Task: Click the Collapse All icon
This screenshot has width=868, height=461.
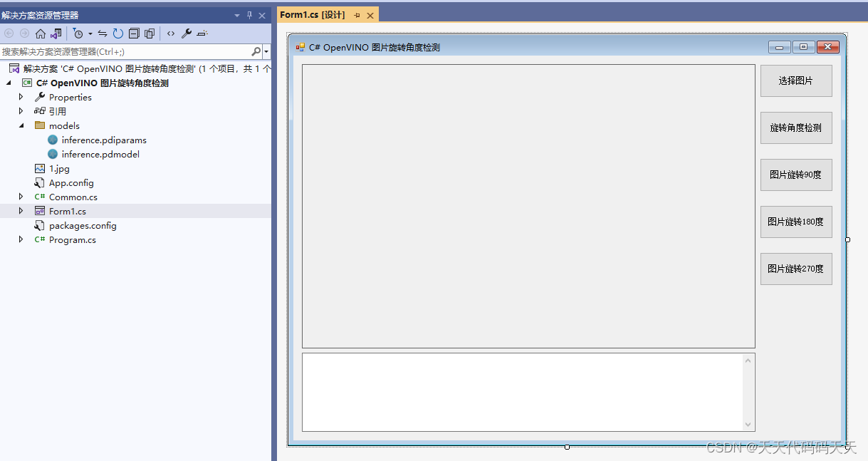Action: pos(134,33)
